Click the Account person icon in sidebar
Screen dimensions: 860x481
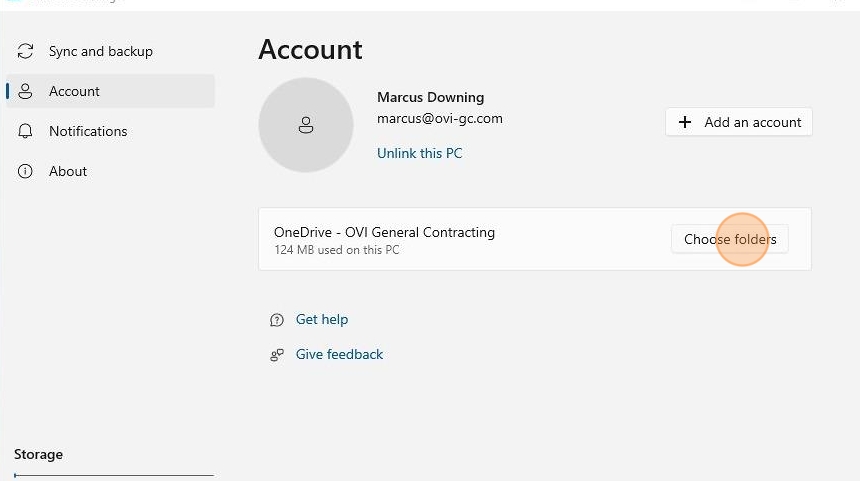click(26, 91)
